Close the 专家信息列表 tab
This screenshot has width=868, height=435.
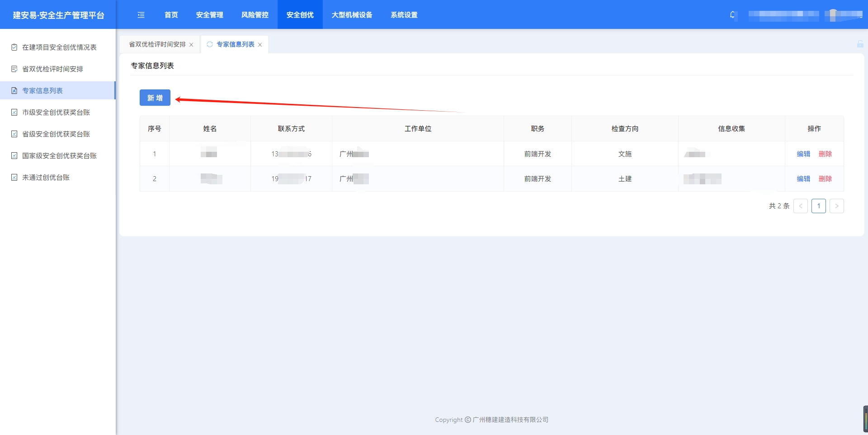click(x=260, y=45)
